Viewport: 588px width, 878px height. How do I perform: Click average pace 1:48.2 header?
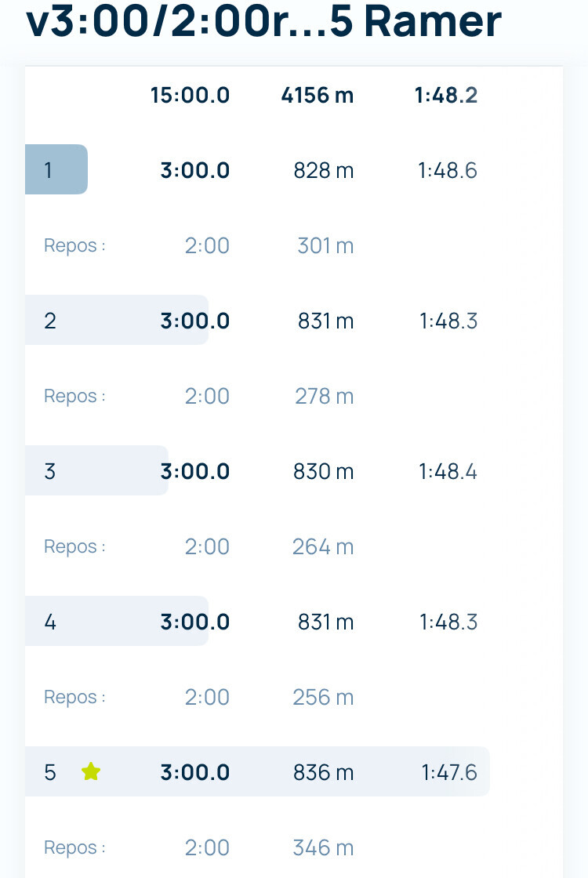tap(446, 96)
